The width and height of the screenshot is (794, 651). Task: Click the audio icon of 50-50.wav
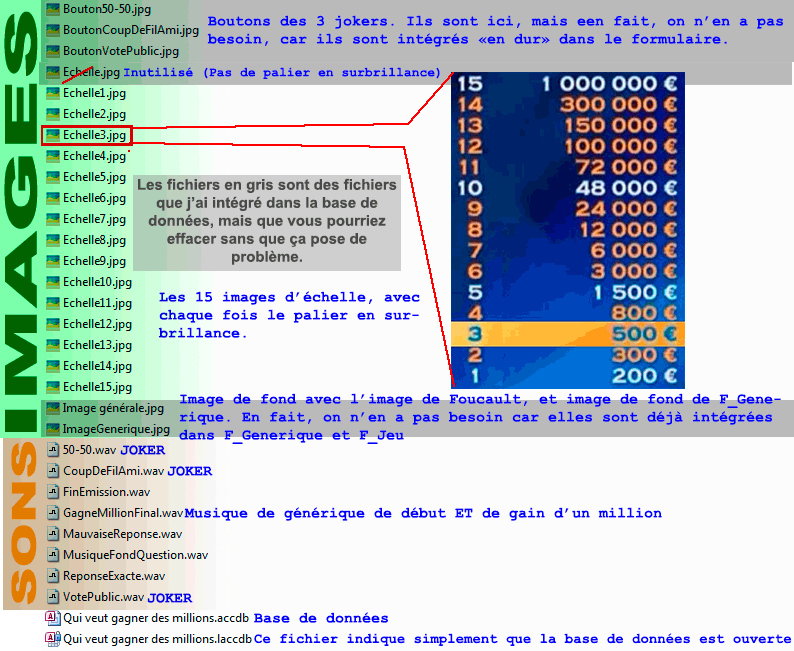point(53,450)
